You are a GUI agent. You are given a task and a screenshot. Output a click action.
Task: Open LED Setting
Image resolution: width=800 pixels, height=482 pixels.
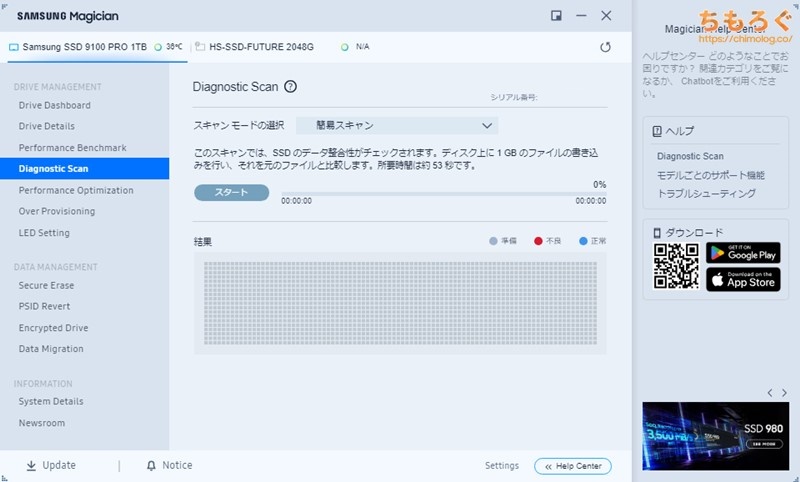(44, 233)
